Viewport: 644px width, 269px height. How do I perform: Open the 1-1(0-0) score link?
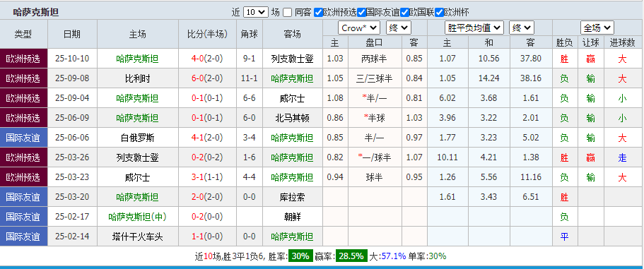click(207, 237)
